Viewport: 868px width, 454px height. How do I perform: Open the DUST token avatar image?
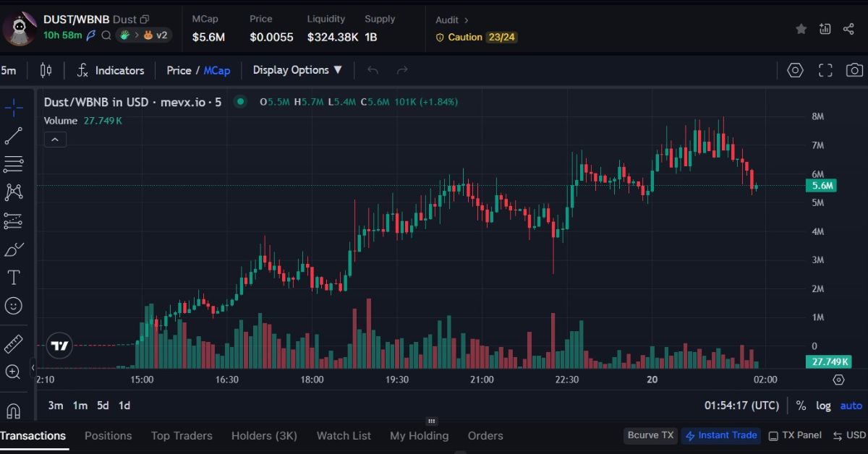pyautogui.click(x=20, y=28)
